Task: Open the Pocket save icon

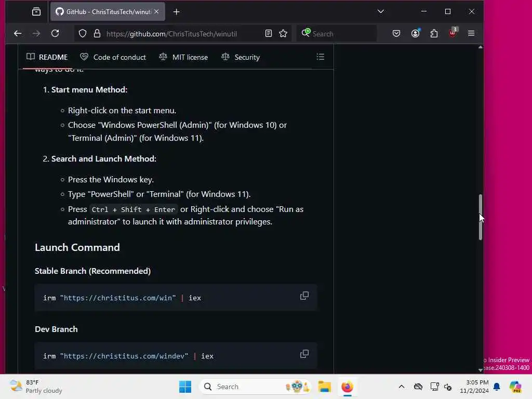Action: click(396, 33)
